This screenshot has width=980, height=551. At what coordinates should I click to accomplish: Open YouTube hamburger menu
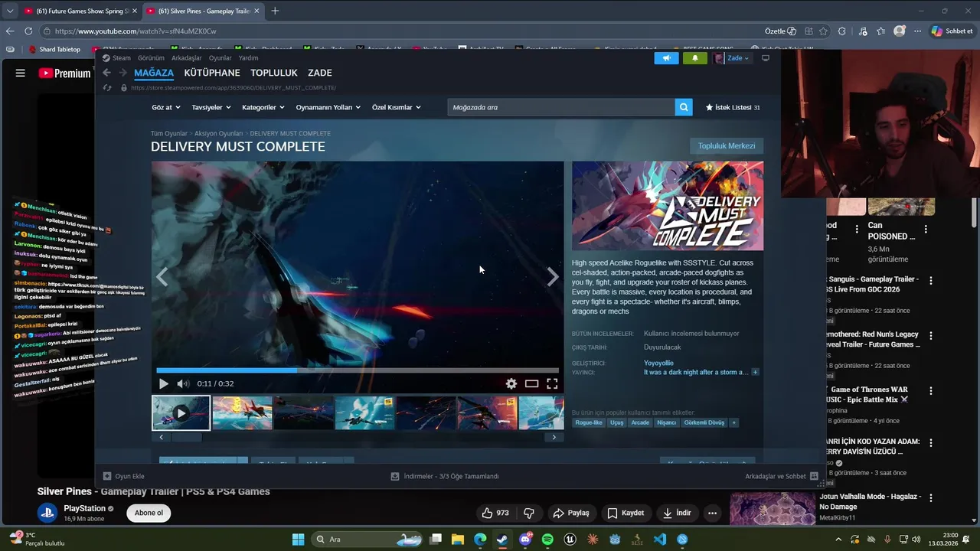point(20,73)
